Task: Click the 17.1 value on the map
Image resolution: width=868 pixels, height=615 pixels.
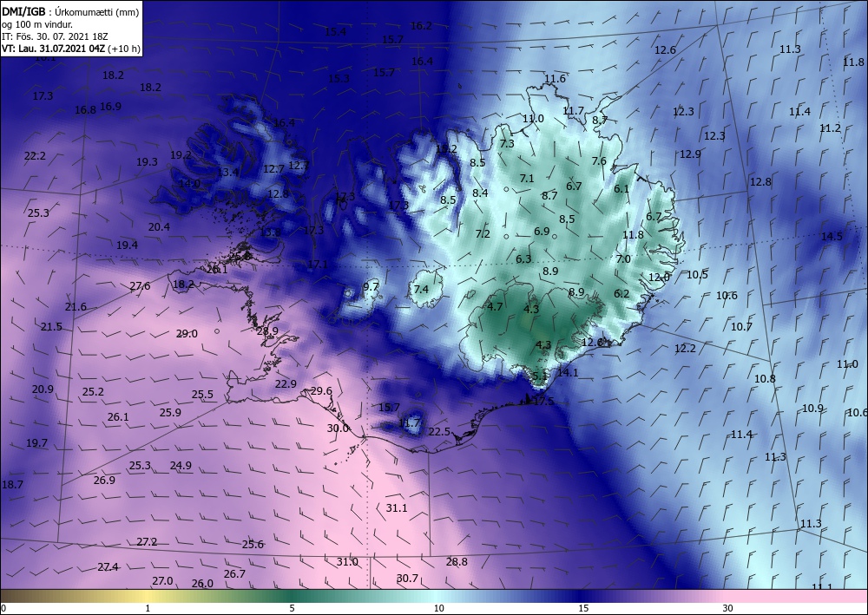Action: pos(317,265)
